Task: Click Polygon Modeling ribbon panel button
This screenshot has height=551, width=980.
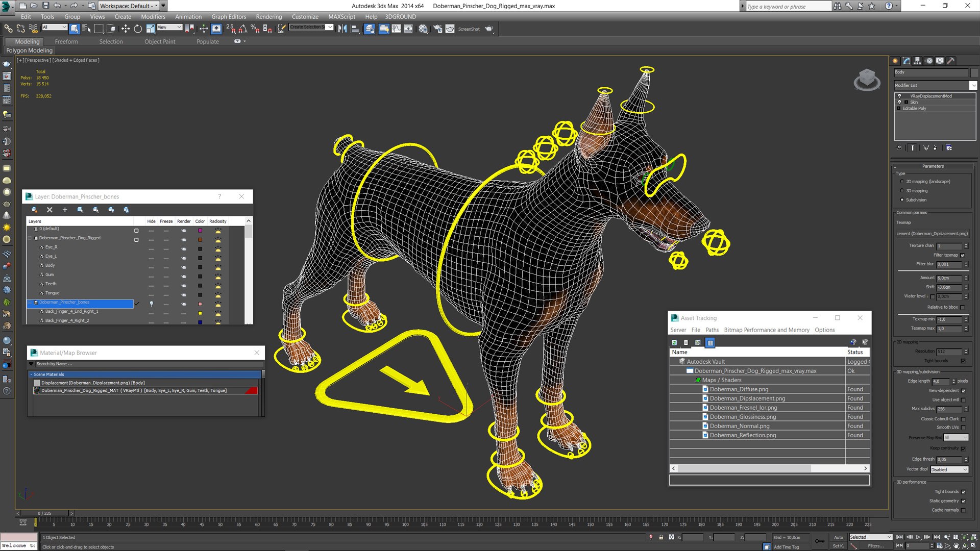Action: point(29,51)
